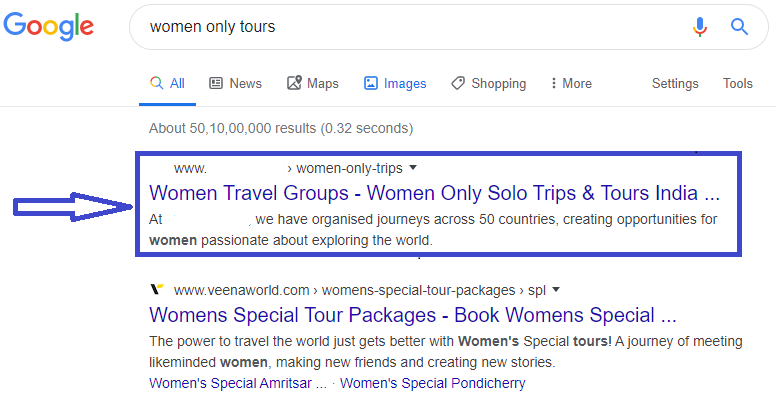Expand arrow beside women-only-trips URL
The width and height of the screenshot is (776, 397).
click(413, 168)
